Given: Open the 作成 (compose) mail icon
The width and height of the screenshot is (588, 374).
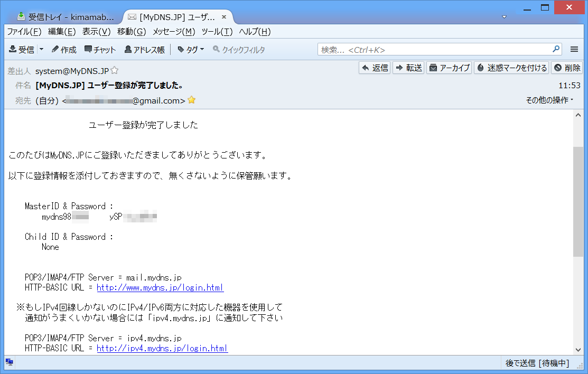Looking at the screenshot, I should coord(63,49).
